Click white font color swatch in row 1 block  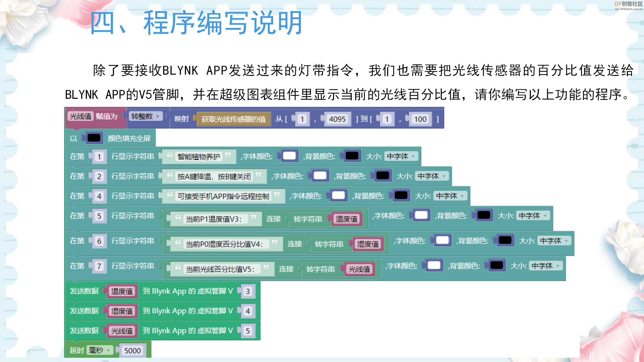pos(289,156)
